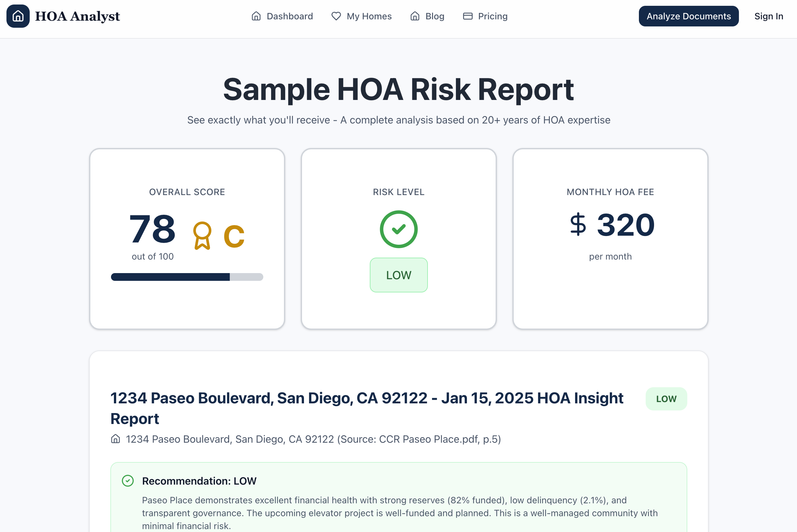Click the Analyze Documents button
Screen dimensions: 797x532
pos(688,16)
